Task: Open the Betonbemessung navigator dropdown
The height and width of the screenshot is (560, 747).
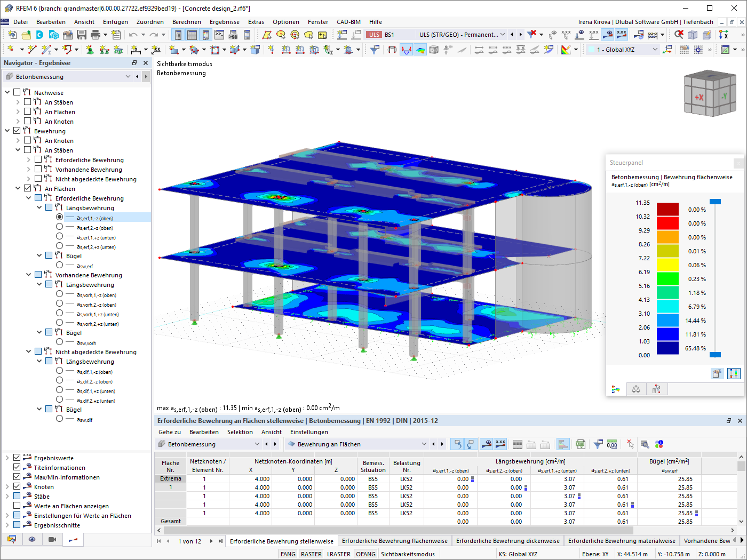Action: [x=128, y=77]
